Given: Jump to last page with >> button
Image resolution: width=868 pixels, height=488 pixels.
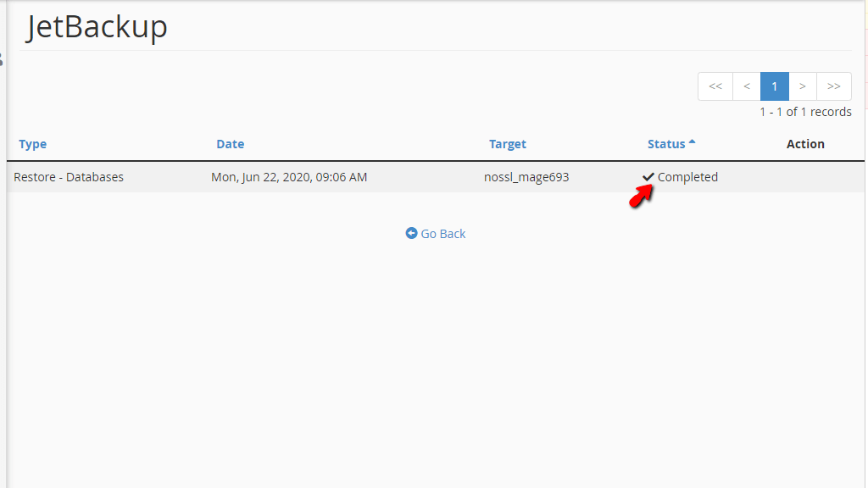Looking at the screenshot, I should (x=834, y=86).
